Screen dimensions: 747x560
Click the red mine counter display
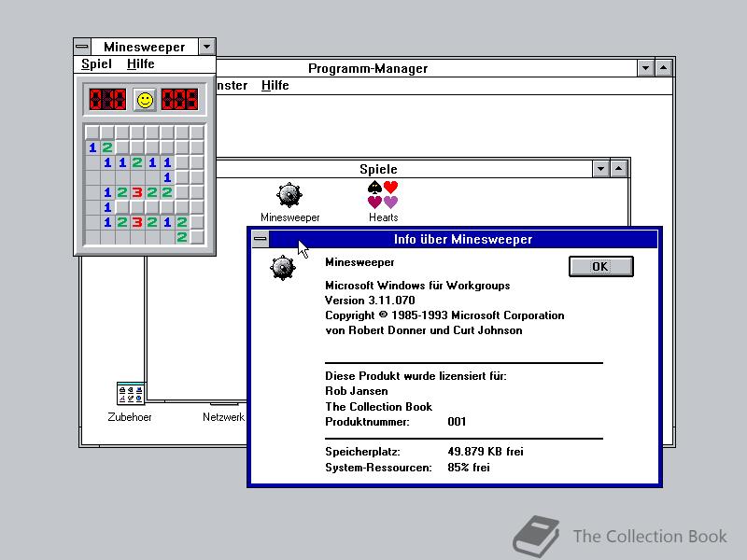pos(107,99)
